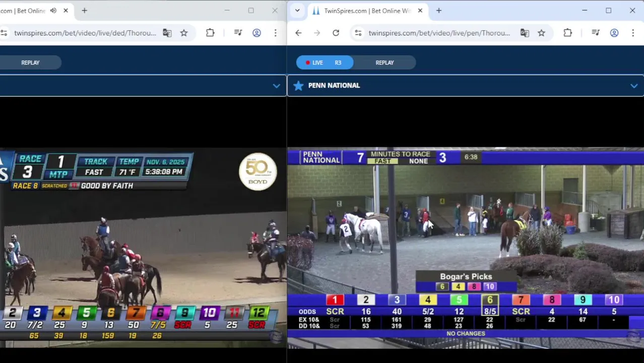Image resolution: width=644 pixels, height=363 pixels.
Task: Reload page in right browser window
Action: 336,33
